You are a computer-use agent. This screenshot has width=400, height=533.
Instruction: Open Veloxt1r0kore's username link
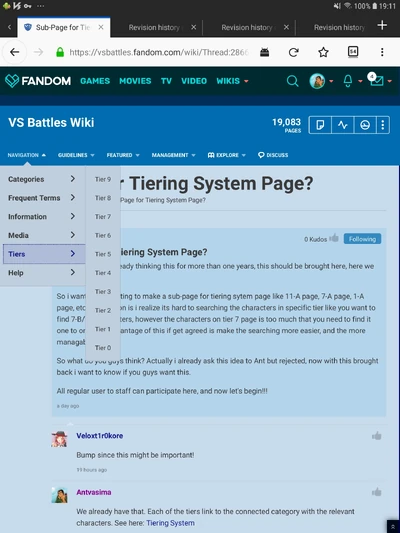coord(100,436)
